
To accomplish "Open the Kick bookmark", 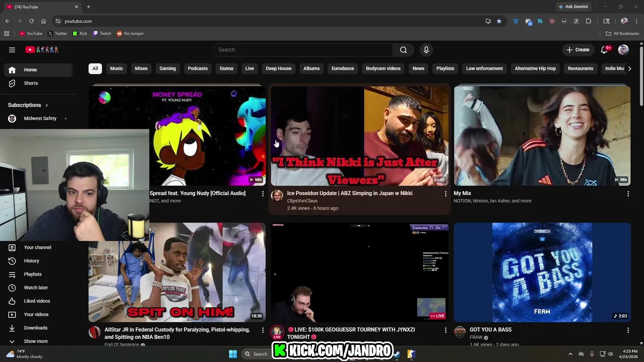I will click(80, 34).
